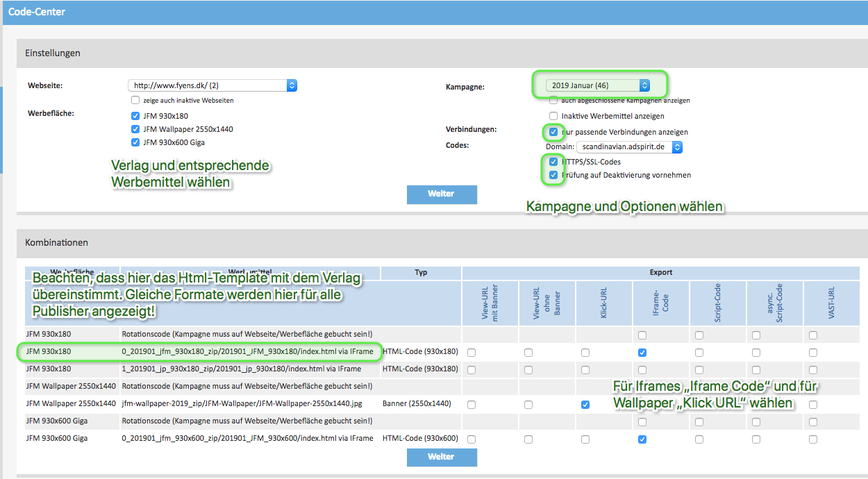This screenshot has height=479, width=868.
Task: Toggle the JFM Wallpaper 2550x1440 checkbox
Action: pyautogui.click(x=135, y=129)
